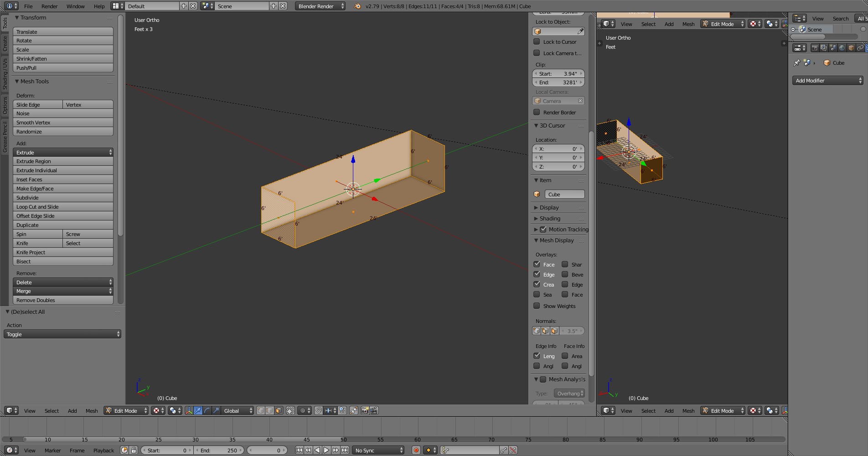Switch to vertex select mode
Image resolution: width=868 pixels, height=456 pixels.
(x=260, y=410)
